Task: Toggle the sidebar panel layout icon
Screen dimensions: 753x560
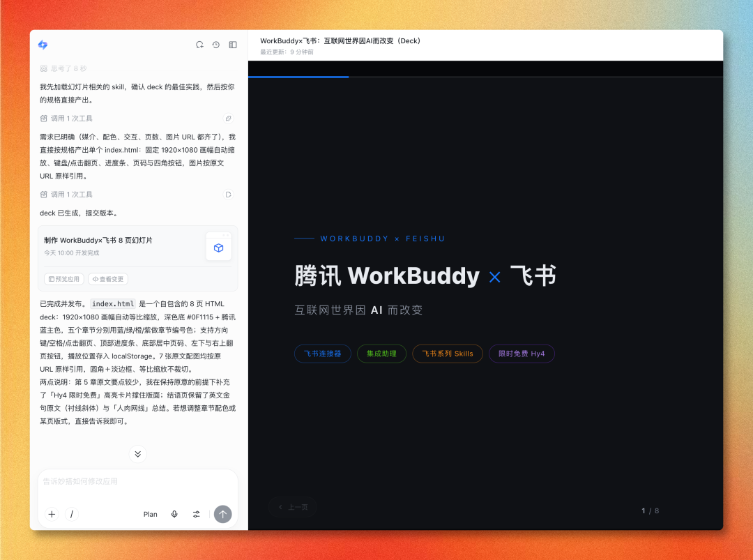Action: (x=233, y=45)
